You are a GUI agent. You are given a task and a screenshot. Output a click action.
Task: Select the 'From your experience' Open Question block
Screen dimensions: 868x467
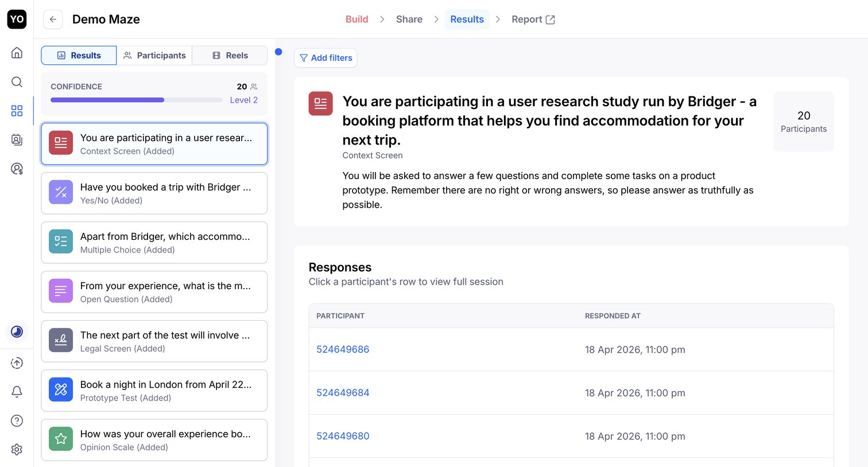(x=154, y=292)
